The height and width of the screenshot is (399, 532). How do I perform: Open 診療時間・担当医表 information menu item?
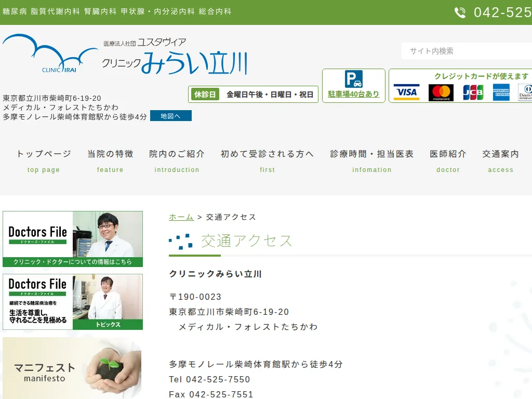coord(372,161)
